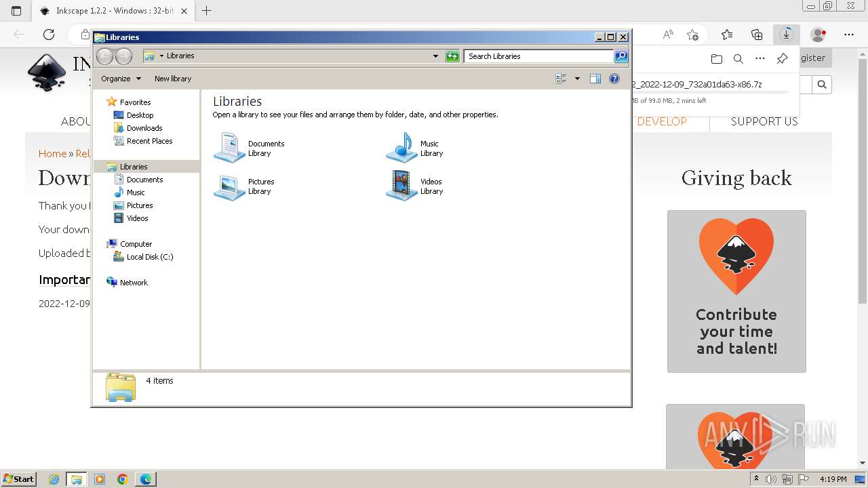
Task: Open the Windows Start button
Action: click(x=18, y=479)
